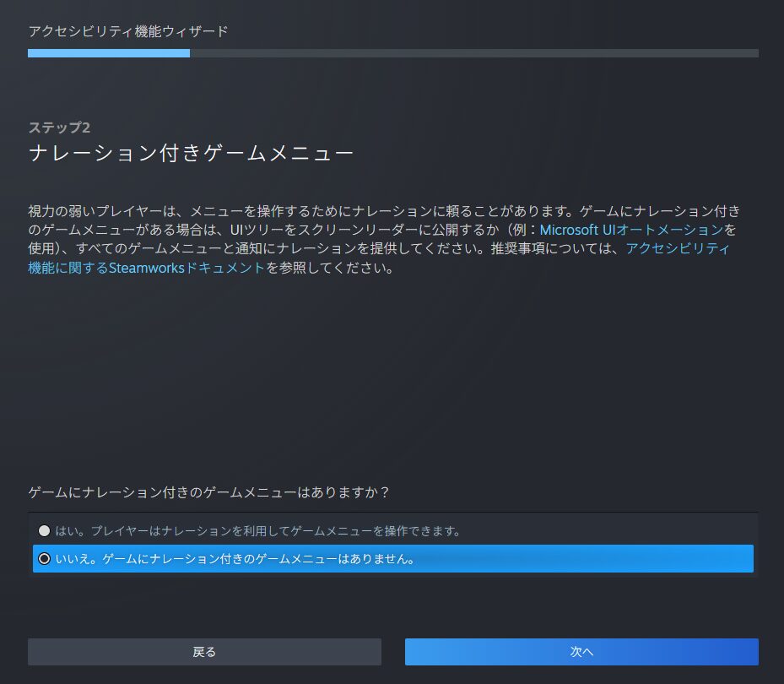The height and width of the screenshot is (684, 784).
Task: Click the "（例：" text before the Microsoft link
Action: point(521,230)
